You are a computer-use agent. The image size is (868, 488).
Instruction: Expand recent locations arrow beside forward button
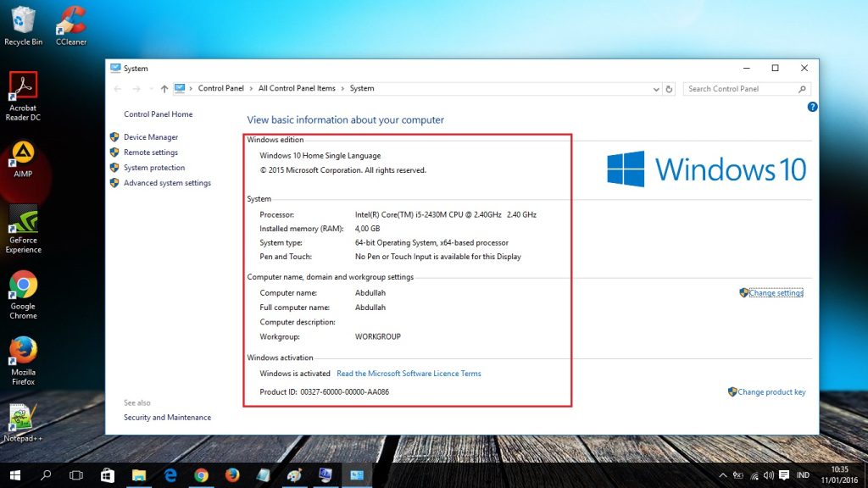tap(150, 89)
